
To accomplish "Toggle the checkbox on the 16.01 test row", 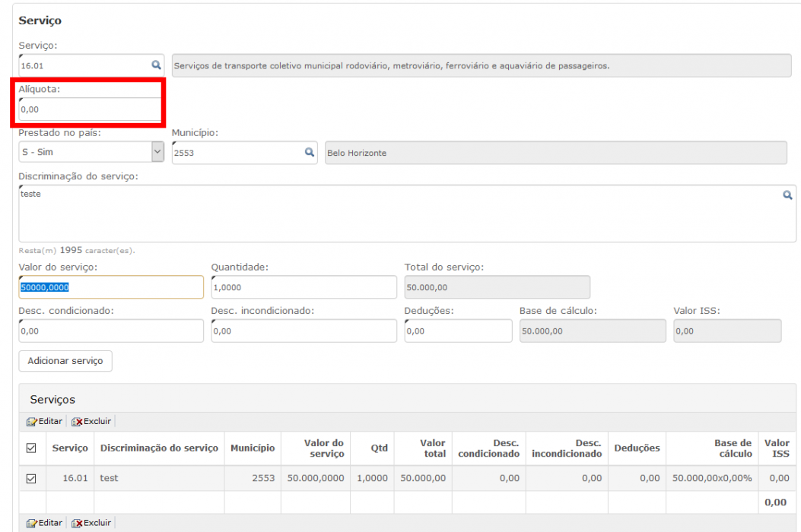I will (31, 478).
